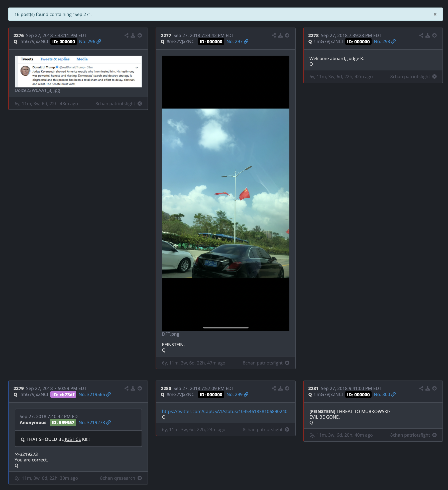Click the ID 000000 badge on post 2278
Image resolution: width=448 pixels, height=490 pixels.
pyautogui.click(x=358, y=42)
